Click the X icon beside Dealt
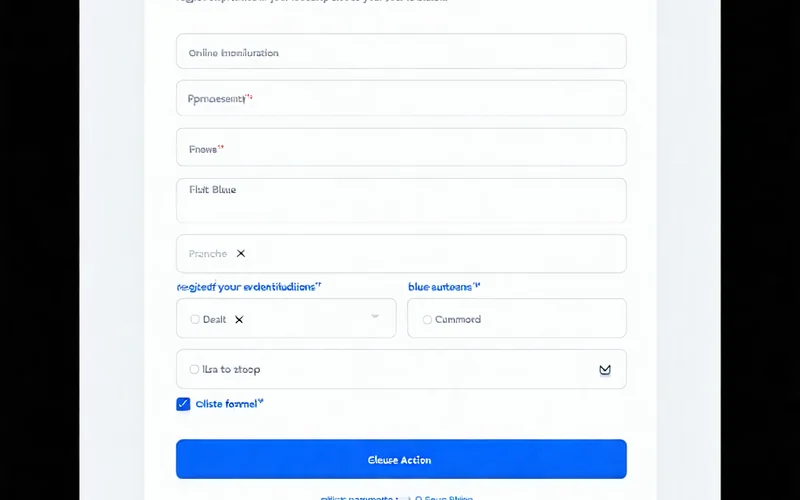The height and width of the screenshot is (500, 800). point(238,320)
